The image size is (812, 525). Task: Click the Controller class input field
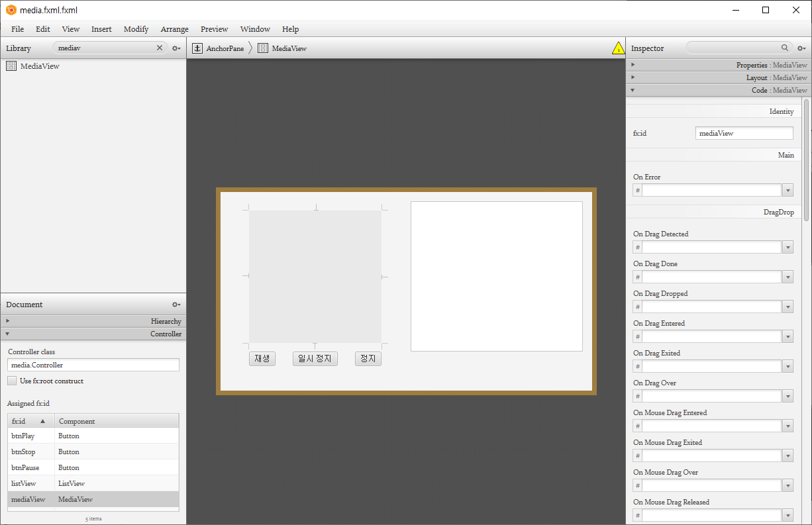click(93, 365)
